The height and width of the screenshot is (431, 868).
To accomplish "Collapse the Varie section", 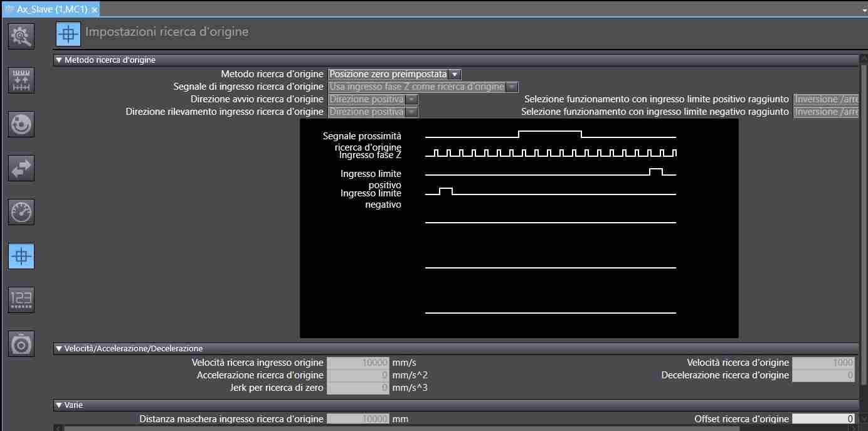I will pyautogui.click(x=59, y=405).
